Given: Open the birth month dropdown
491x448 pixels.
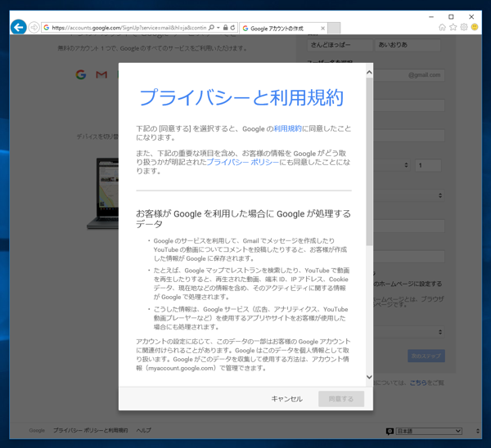Looking at the screenshot, I should click(x=392, y=165).
